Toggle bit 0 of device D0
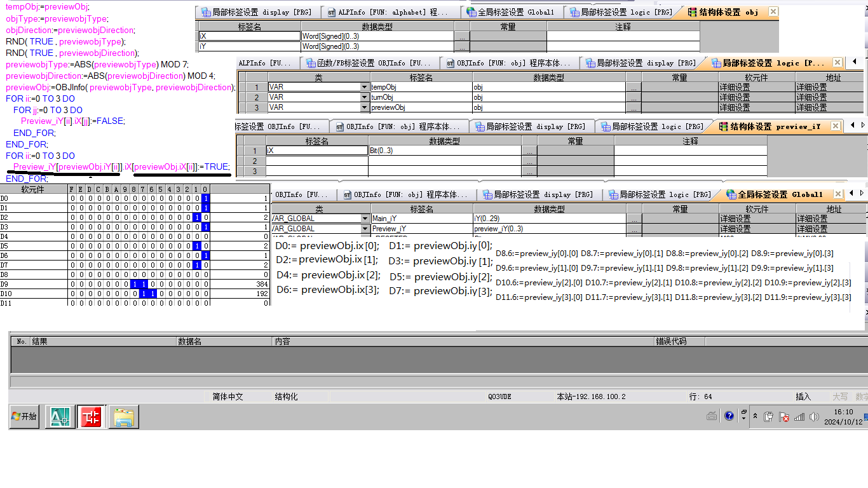This screenshot has width=868, height=488. (x=205, y=199)
